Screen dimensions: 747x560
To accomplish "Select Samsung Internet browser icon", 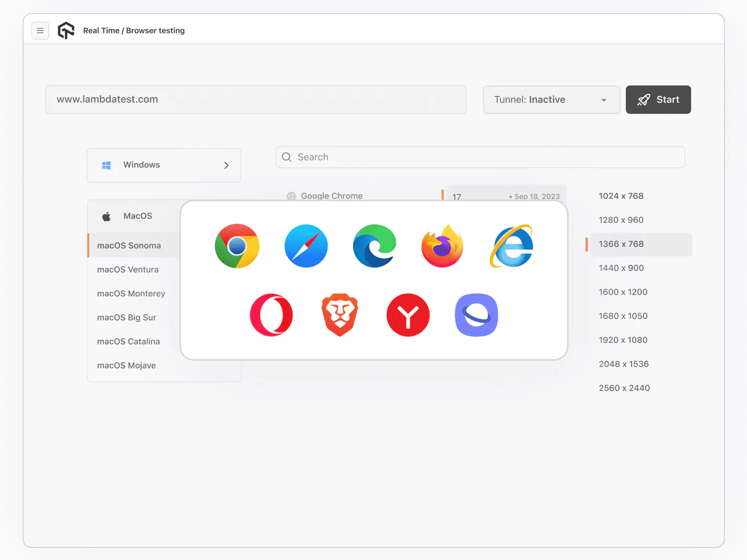I will [476, 315].
